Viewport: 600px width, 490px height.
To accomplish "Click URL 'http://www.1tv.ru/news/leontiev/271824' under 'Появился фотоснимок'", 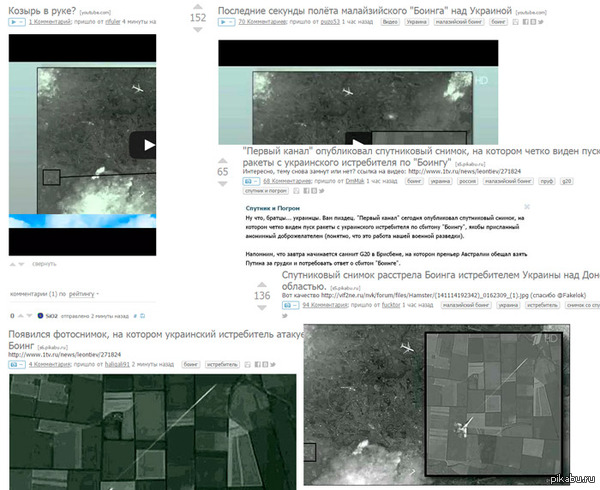I will click(x=65, y=355).
